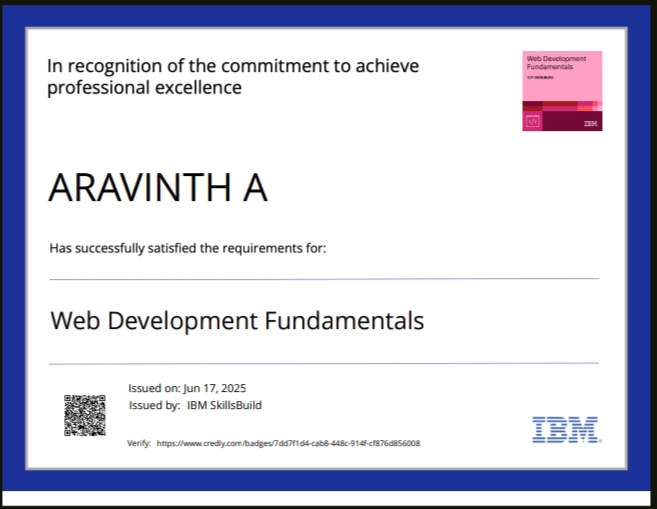Click the small IBM mark inside the badge
Viewport: 657px width, 509px height.
click(590, 123)
